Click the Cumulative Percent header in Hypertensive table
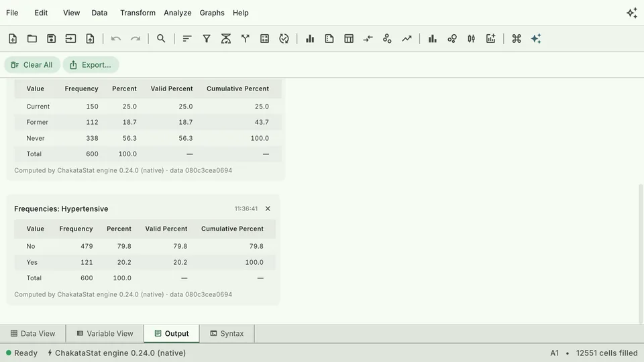This screenshot has height=362, width=644. pos(232,229)
